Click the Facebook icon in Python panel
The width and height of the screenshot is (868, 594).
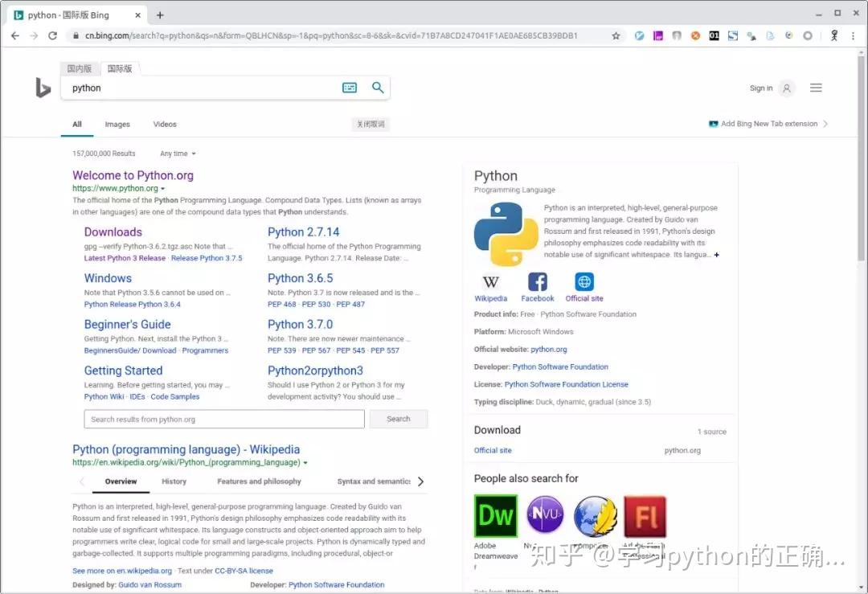[538, 282]
